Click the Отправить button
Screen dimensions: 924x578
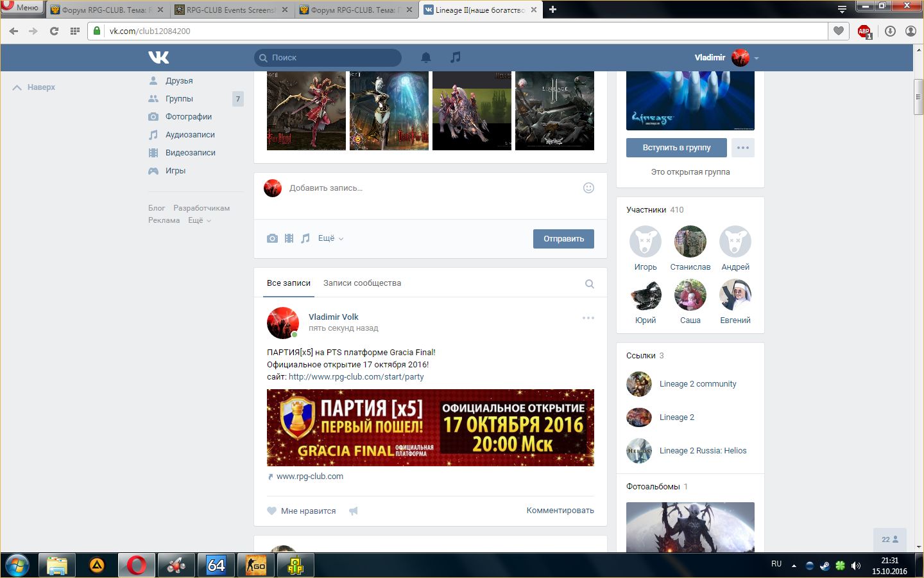click(x=563, y=239)
